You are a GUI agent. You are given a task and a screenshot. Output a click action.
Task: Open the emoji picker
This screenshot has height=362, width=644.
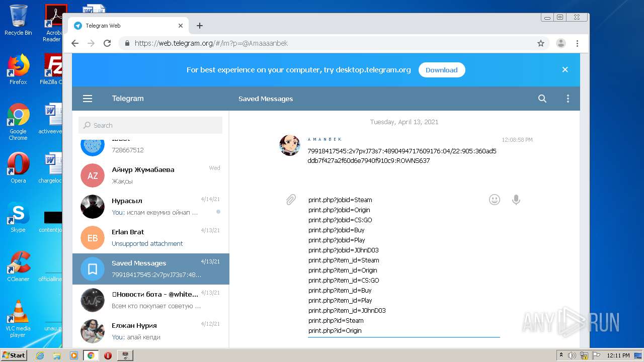(x=495, y=200)
